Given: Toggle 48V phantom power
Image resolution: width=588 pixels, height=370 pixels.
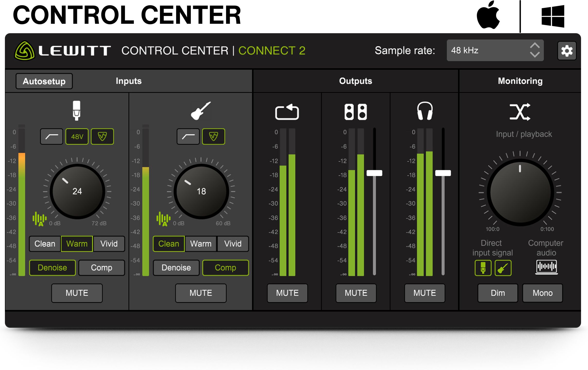Looking at the screenshot, I should pyautogui.click(x=77, y=136).
